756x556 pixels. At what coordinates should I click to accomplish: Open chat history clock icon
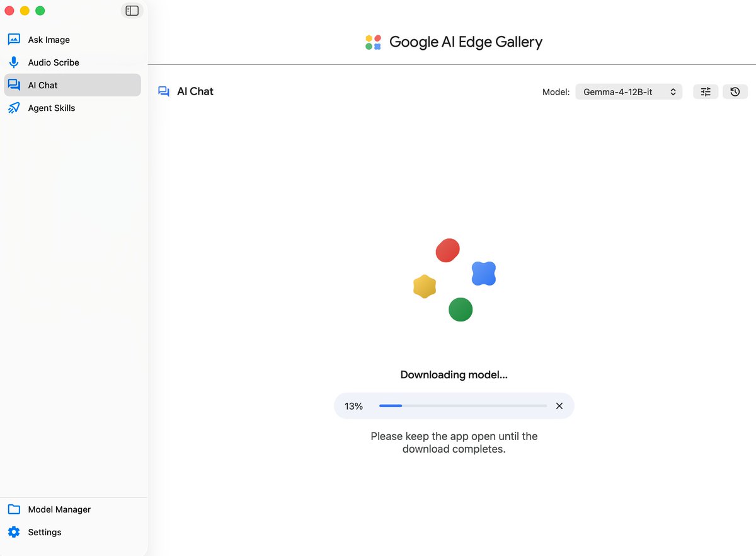[x=735, y=92]
